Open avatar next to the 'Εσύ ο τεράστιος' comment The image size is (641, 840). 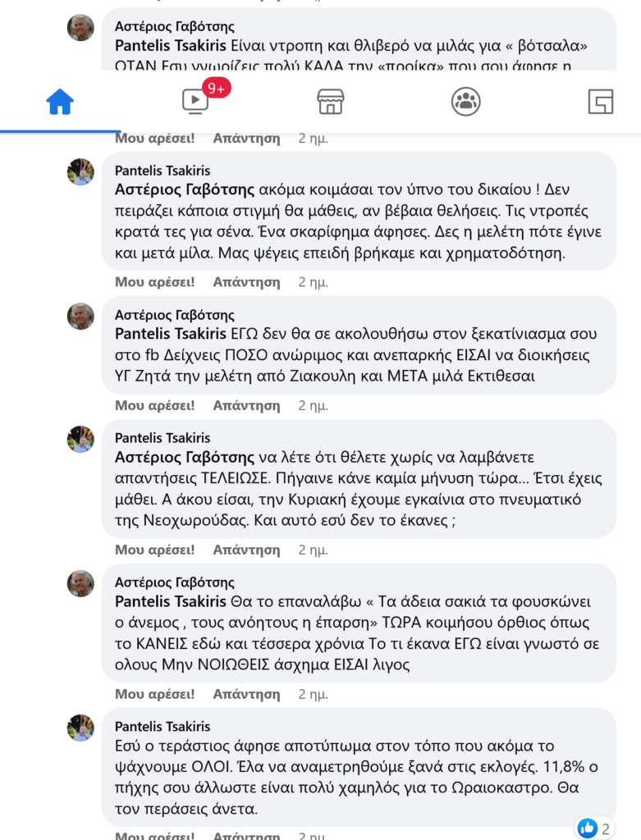[x=80, y=728]
